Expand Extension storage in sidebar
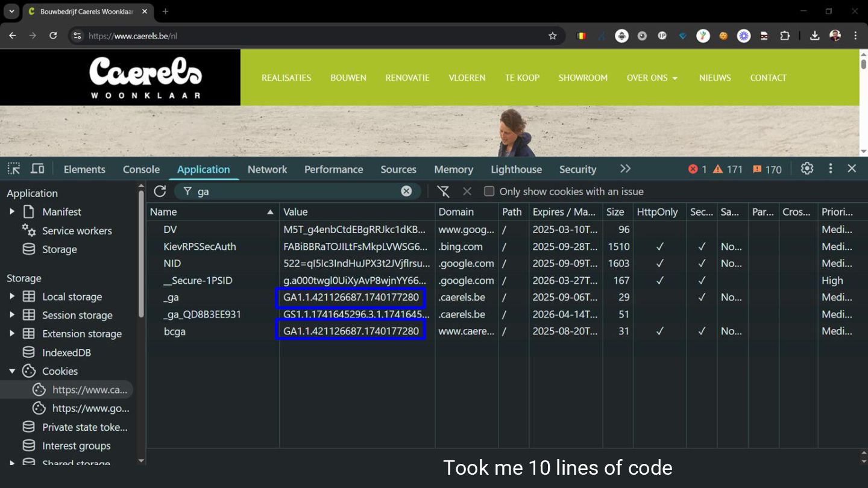This screenshot has width=868, height=488. pos(11,334)
